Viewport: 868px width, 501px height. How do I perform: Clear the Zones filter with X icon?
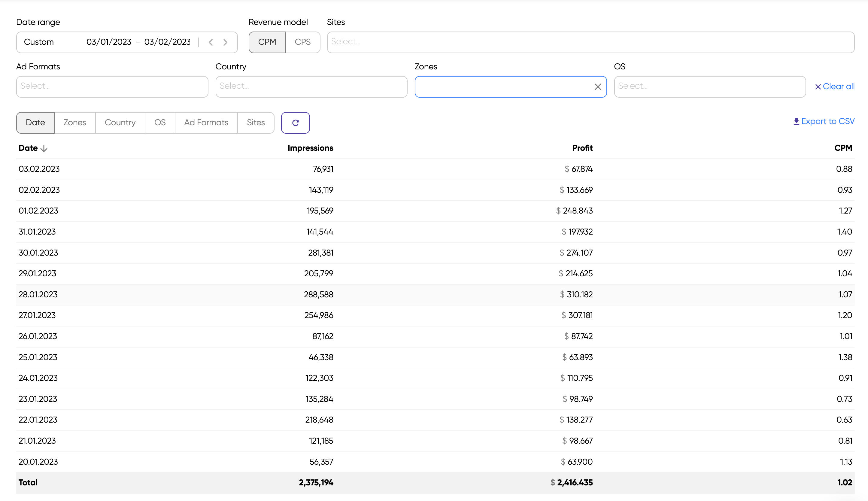coord(598,87)
